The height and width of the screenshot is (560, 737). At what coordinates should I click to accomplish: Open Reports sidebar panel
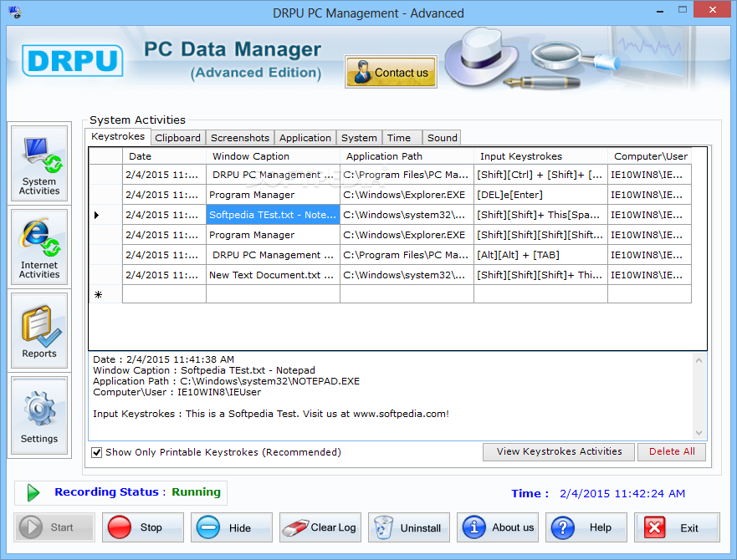[39, 331]
